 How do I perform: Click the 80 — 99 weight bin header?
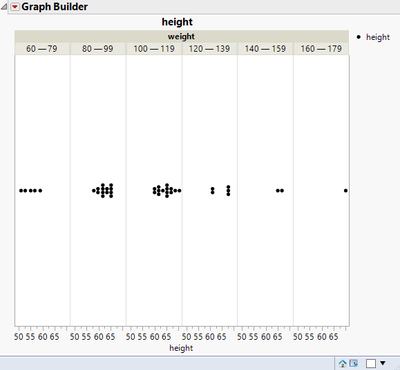click(x=98, y=49)
